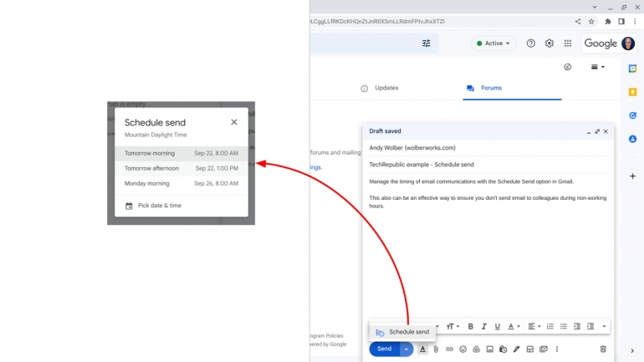Open the send options arrow beside Send
The width and height of the screenshot is (644, 362).
coord(406,349)
